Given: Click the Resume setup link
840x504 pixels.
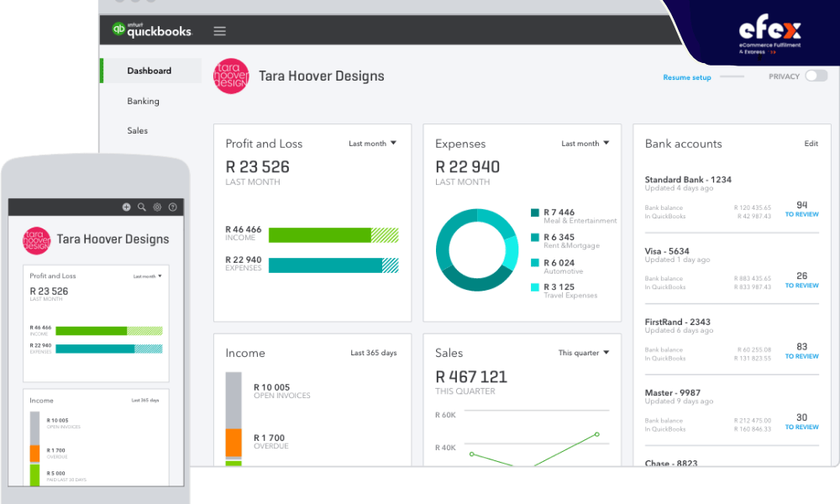Looking at the screenshot, I should coord(687,77).
